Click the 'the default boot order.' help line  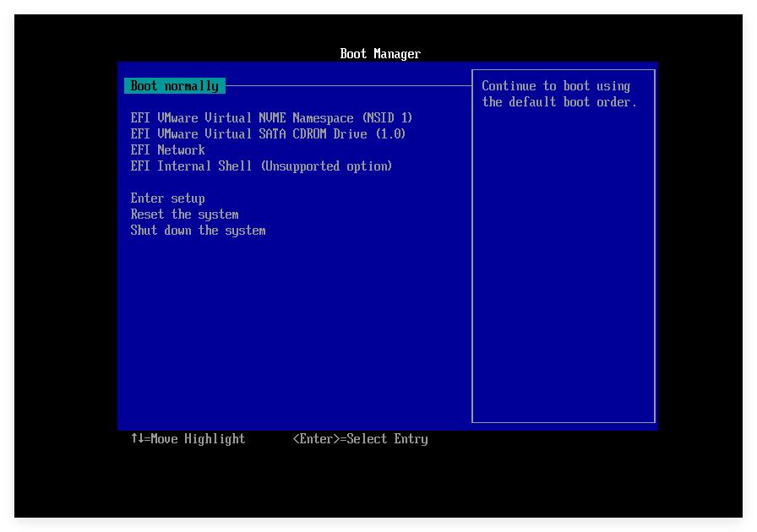(559, 102)
